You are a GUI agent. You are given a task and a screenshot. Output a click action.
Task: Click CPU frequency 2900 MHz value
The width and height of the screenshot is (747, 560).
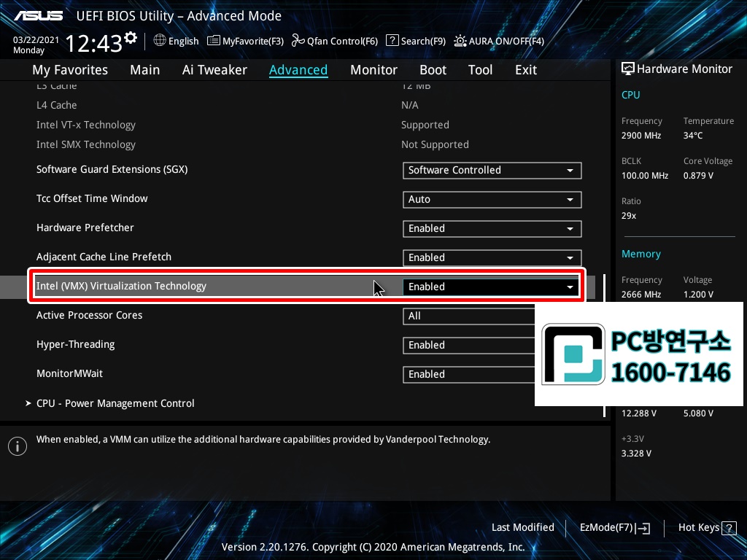click(x=640, y=136)
